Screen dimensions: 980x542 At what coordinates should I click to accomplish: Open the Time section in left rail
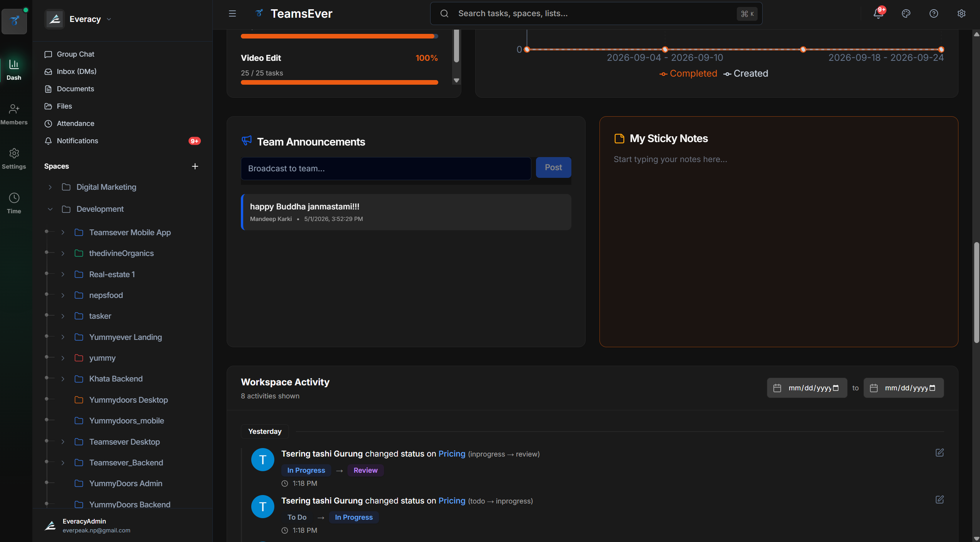pos(14,203)
